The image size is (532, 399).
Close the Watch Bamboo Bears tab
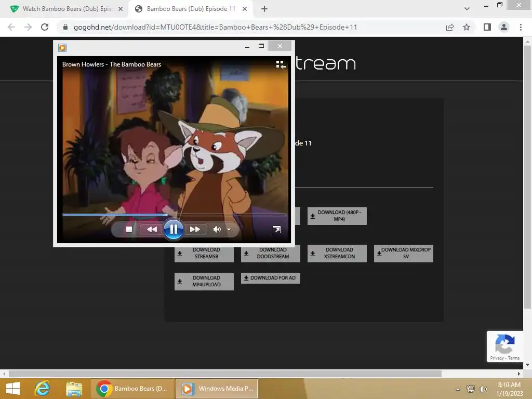[x=121, y=9]
